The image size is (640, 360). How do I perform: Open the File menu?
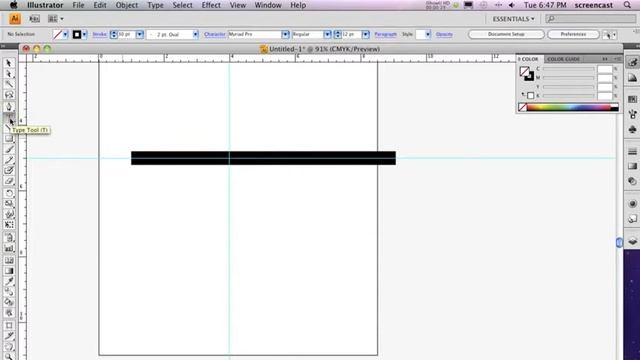(78, 5)
